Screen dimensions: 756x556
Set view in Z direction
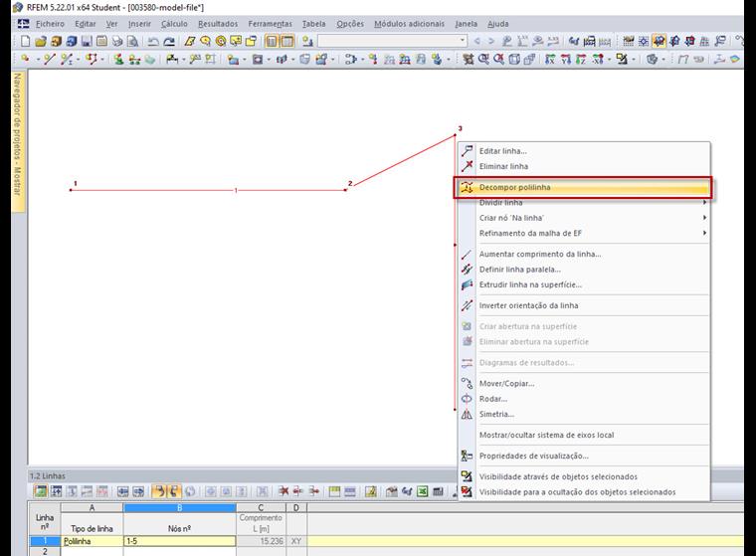click(x=581, y=60)
